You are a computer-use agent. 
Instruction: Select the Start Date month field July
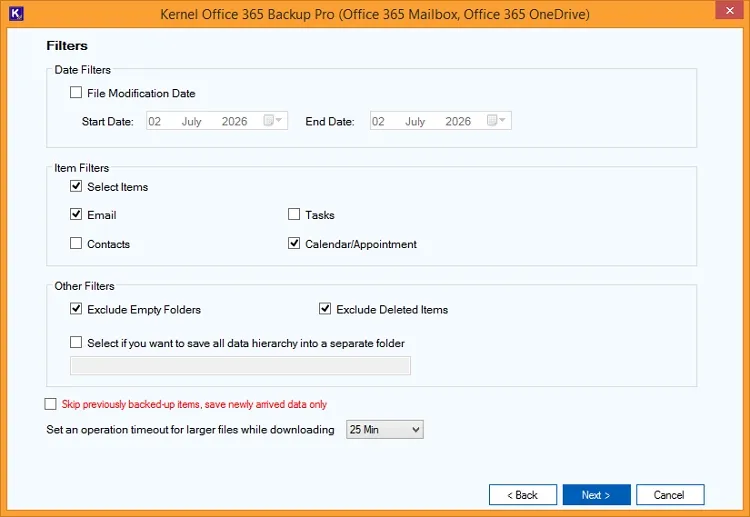192,121
